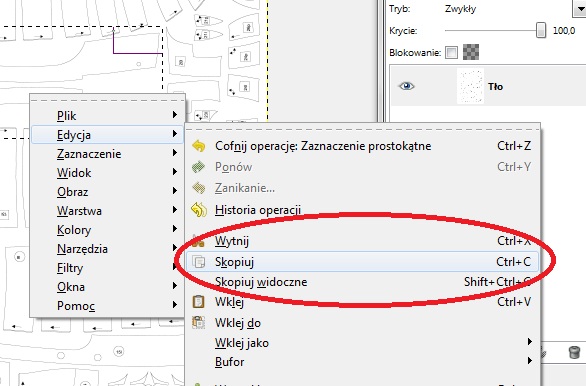Click the Historia operacji icon
Image resolution: width=586 pixels, height=386 pixels.
click(199, 210)
